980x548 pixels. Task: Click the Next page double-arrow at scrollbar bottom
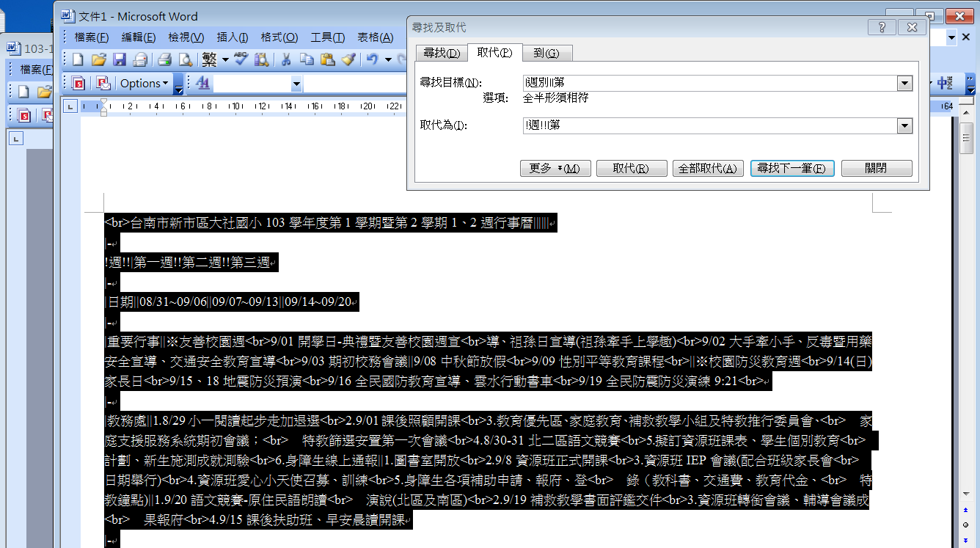coord(966,540)
